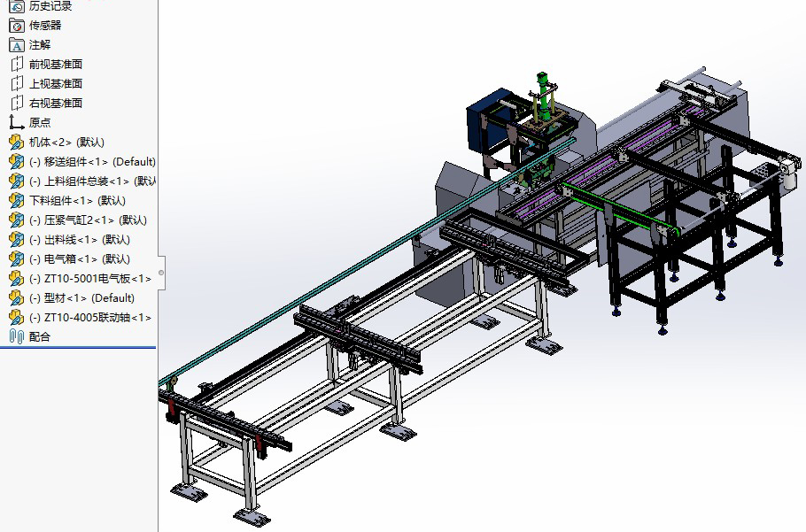Click the 压紧气缸2<1> assembly icon

[17, 220]
